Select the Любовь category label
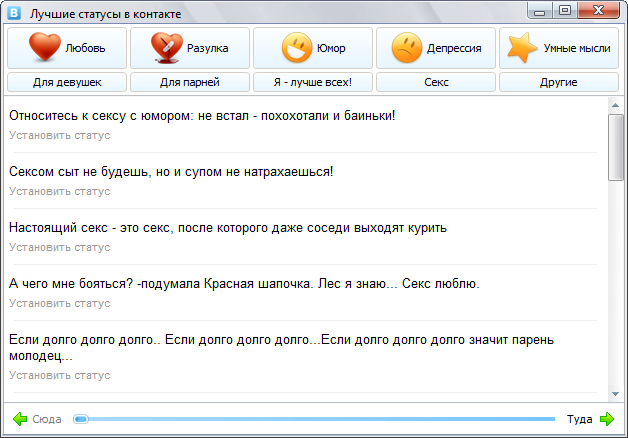 point(85,48)
